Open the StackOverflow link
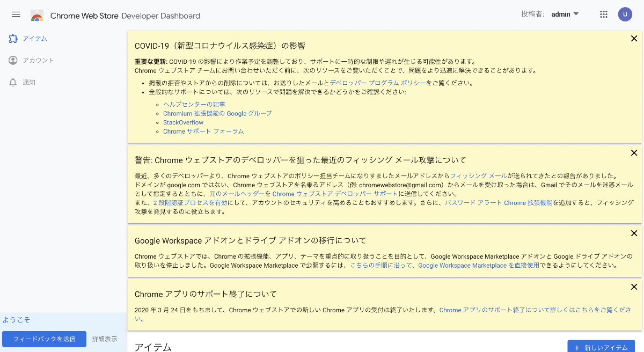Viewport: 644px width, 352px height. coord(183,122)
